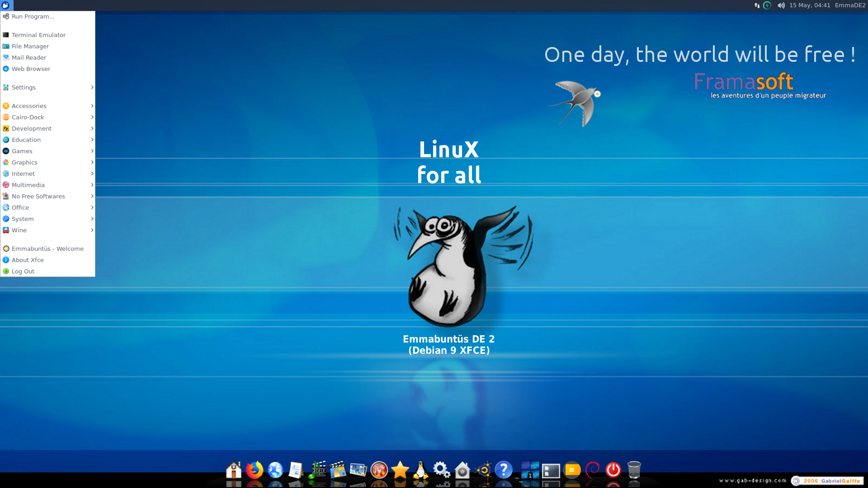
Task: Open the document writer icon in dock
Action: [296, 470]
